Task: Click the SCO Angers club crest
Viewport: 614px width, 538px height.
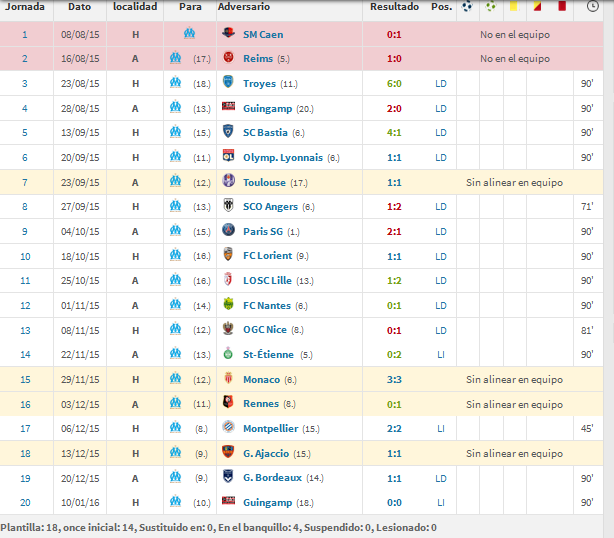Action: (228, 205)
